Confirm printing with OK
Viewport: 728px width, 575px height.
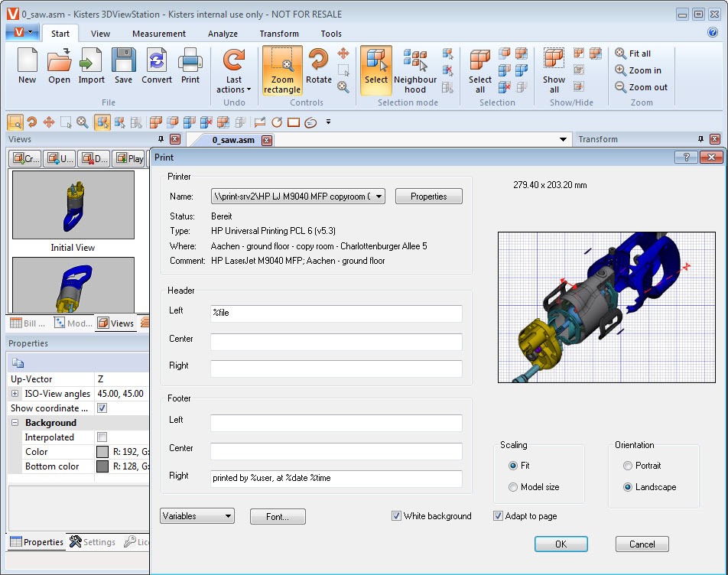pos(561,544)
